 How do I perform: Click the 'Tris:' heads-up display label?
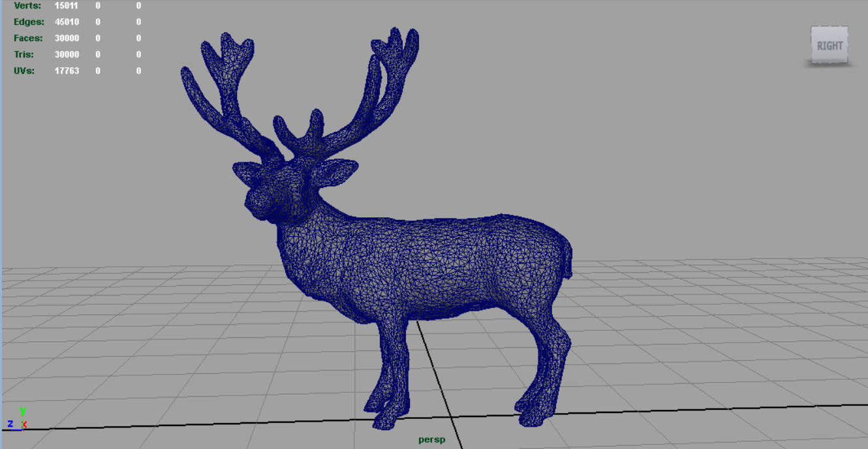(24, 55)
